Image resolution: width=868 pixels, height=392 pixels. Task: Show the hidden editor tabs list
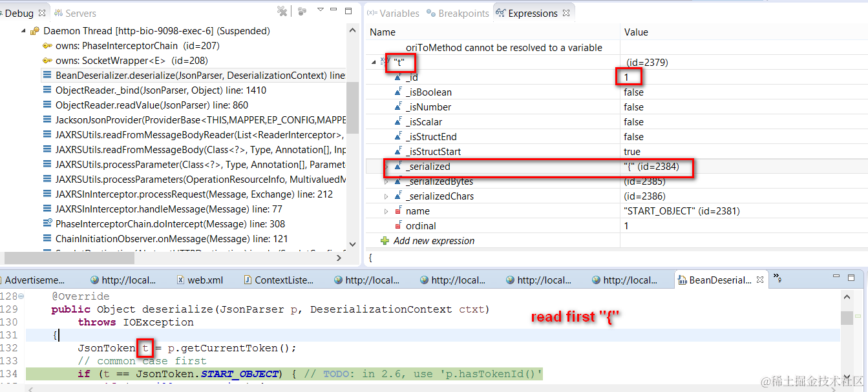click(778, 278)
